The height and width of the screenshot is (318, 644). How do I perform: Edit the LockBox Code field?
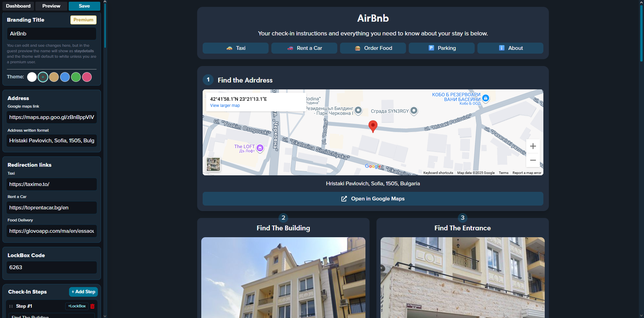(52, 267)
